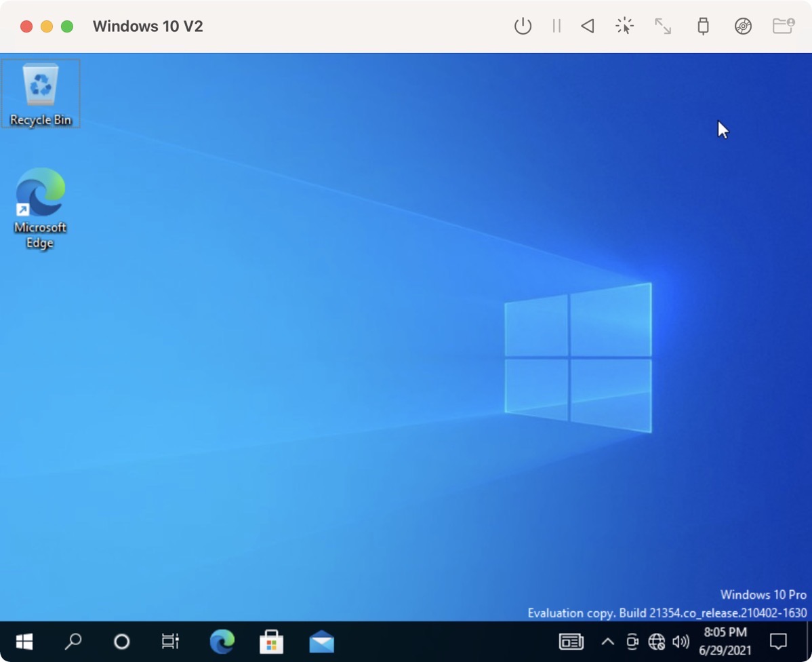Click the power button in VM toolbar
Image resolution: width=812 pixels, height=662 pixels.
pos(523,26)
